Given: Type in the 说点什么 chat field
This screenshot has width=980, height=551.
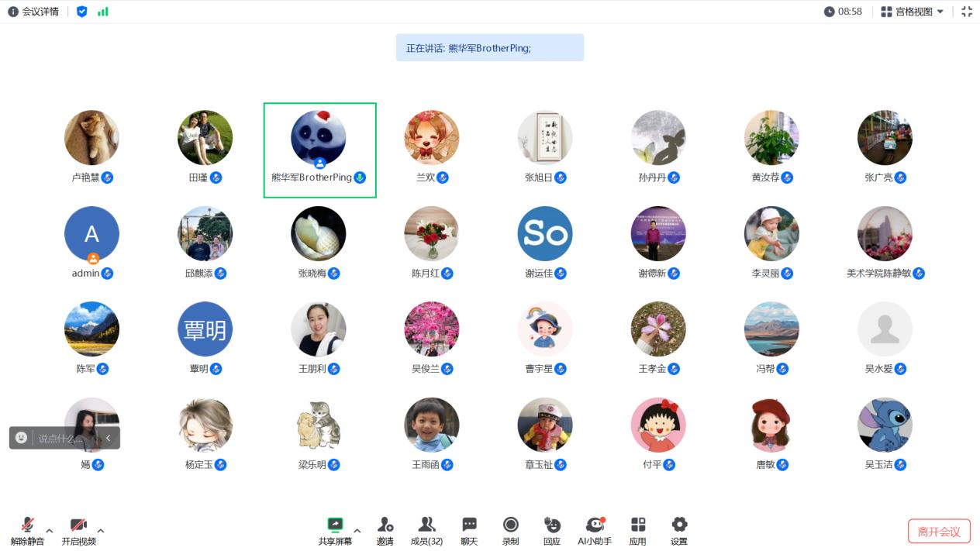Looking at the screenshot, I should [x=60, y=438].
